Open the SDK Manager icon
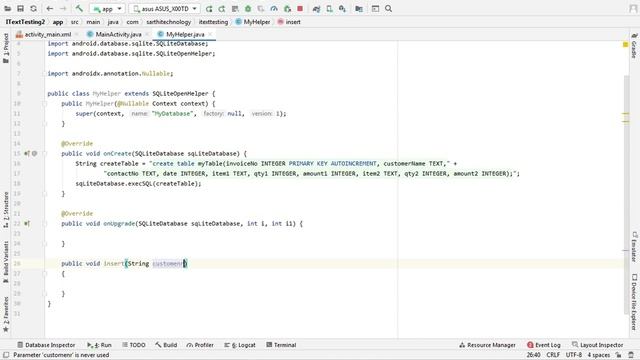 (x=342, y=9)
